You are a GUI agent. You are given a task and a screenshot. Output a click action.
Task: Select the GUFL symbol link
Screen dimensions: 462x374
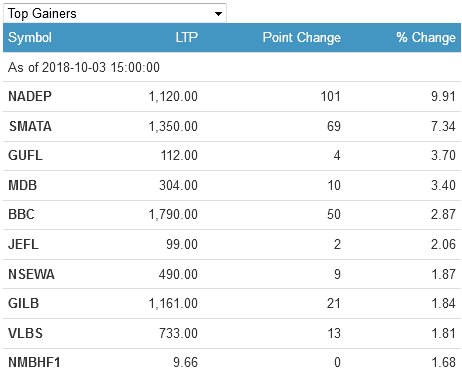tap(25, 155)
